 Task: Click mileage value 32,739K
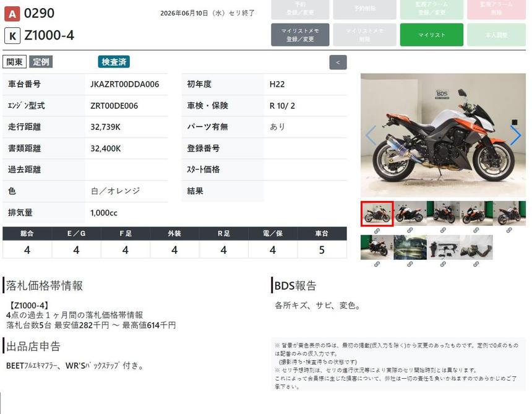[x=105, y=127]
